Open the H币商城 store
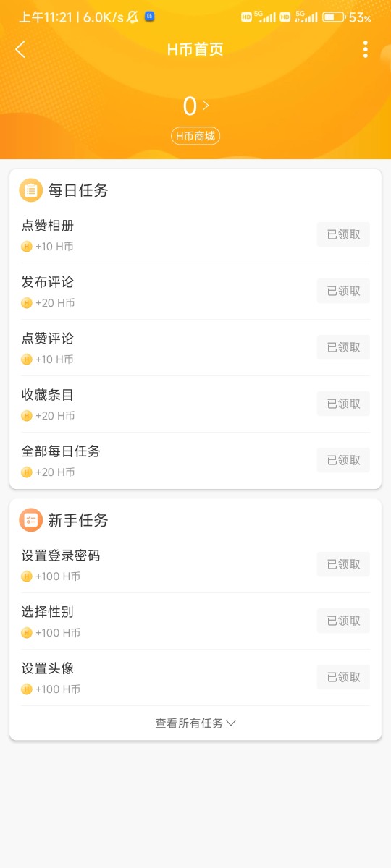The height and width of the screenshot is (868, 391). point(195,136)
